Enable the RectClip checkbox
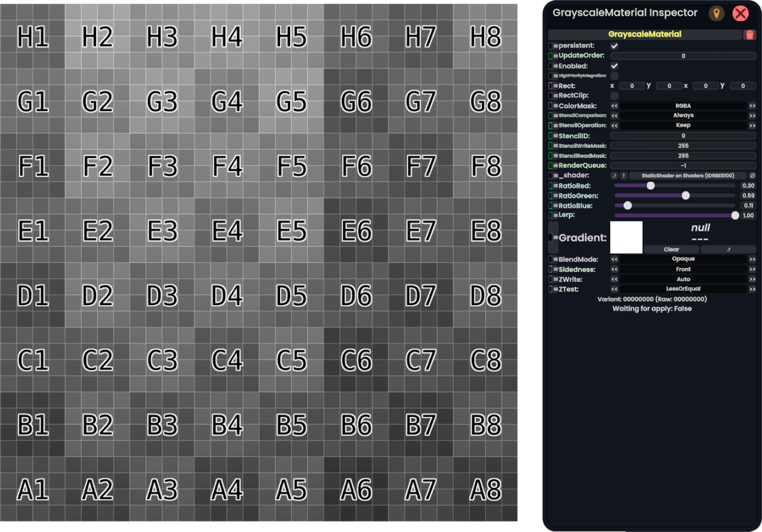The width and height of the screenshot is (762, 532). coord(614,96)
